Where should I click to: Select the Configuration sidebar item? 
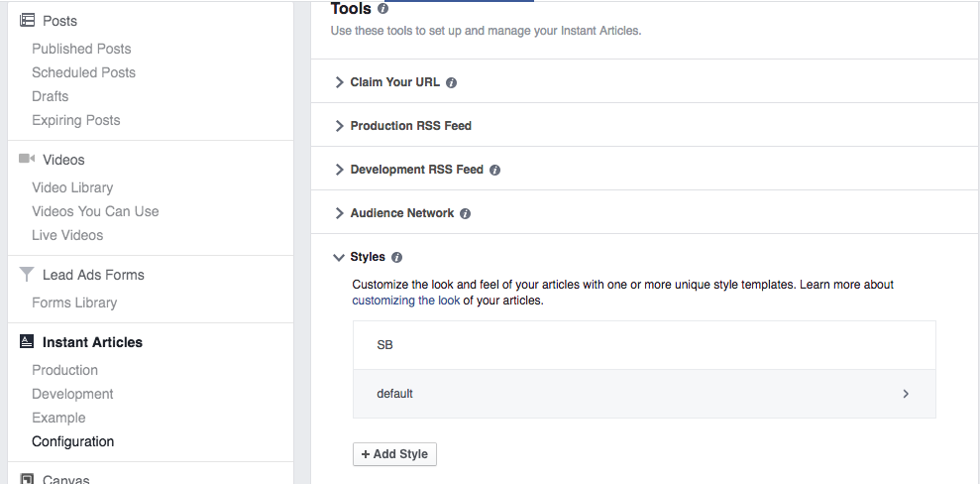point(73,441)
